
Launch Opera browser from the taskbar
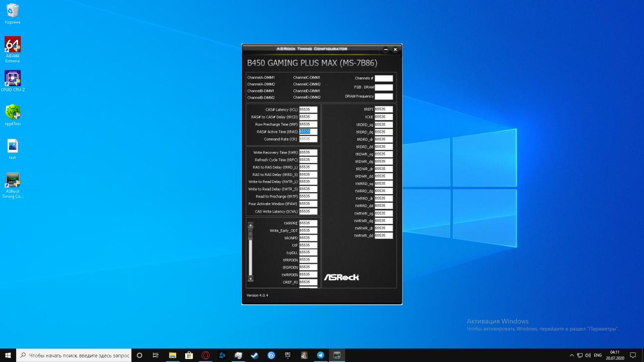tap(205, 355)
